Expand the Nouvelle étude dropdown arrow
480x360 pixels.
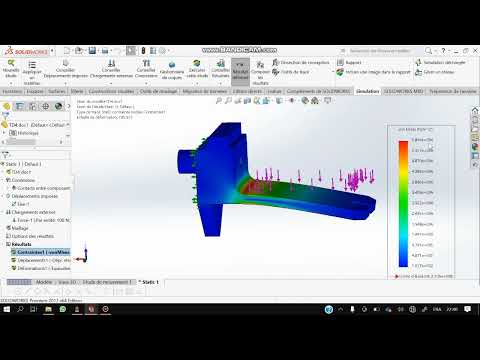(11, 83)
